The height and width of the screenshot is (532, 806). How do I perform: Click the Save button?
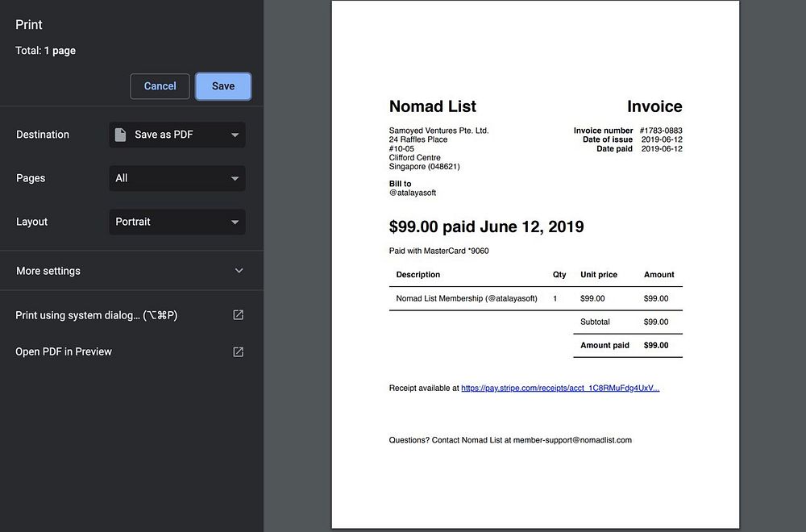coord(223,86)
